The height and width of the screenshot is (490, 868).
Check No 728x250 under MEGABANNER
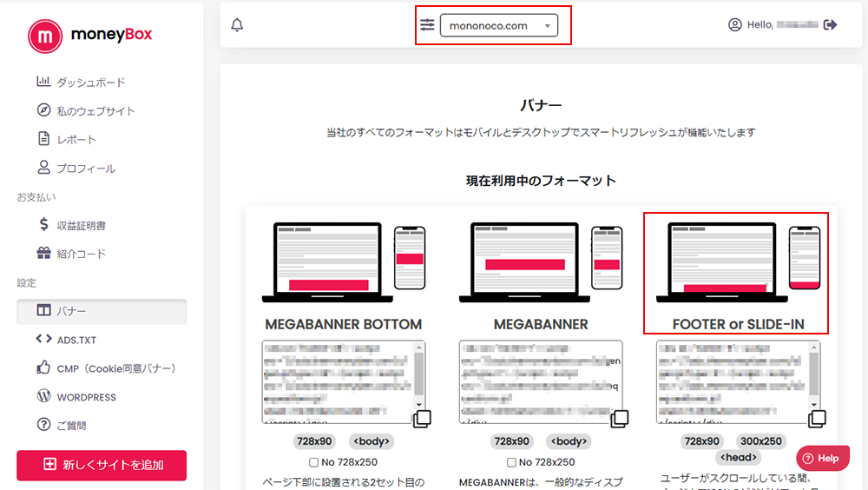[x=510, y=462]
